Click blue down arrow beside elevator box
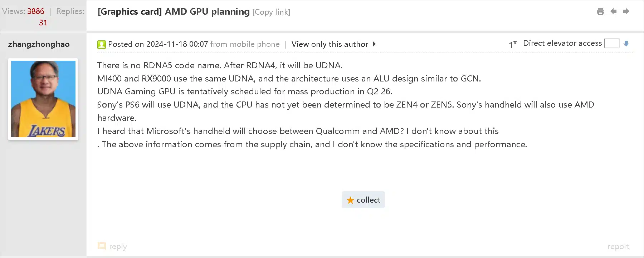 [626, 43]
